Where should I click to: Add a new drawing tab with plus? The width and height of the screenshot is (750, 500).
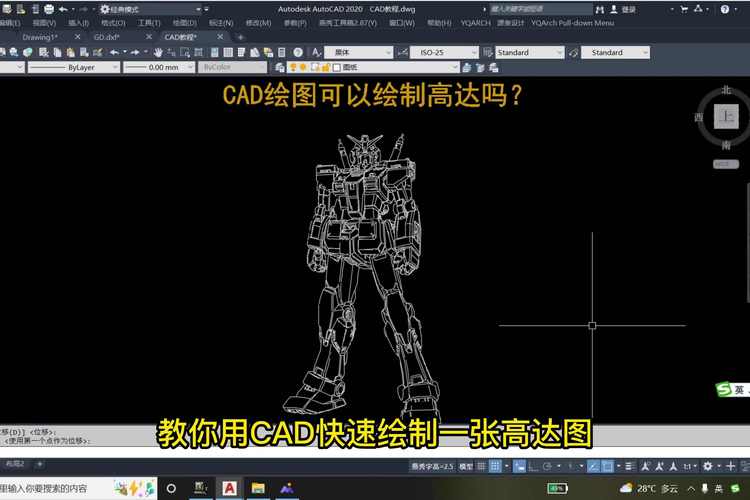(241, 37)
